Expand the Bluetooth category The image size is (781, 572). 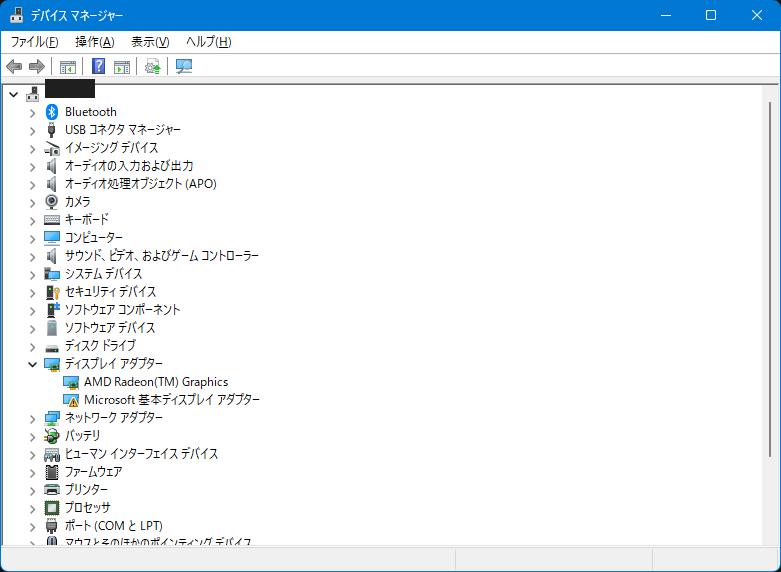(32, 113)
